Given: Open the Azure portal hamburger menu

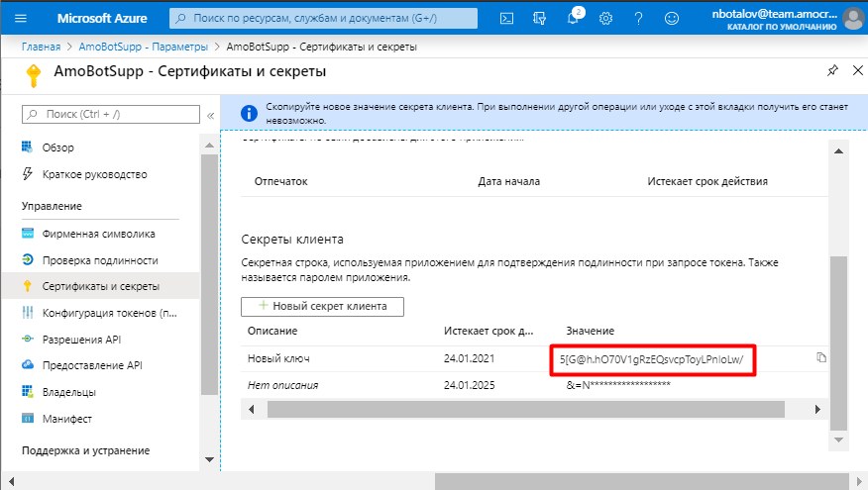Looking at the screenshot, I should [21, 18].
